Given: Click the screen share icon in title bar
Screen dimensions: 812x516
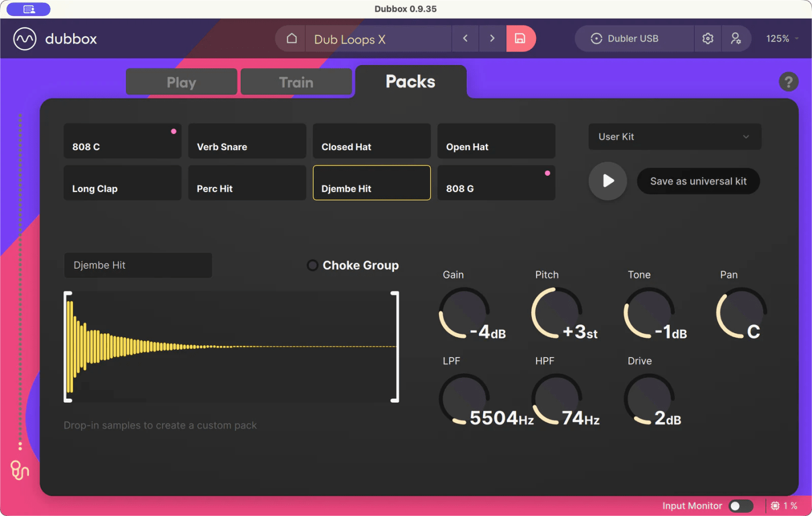Looking at the screenshot, I should point(28,9).
